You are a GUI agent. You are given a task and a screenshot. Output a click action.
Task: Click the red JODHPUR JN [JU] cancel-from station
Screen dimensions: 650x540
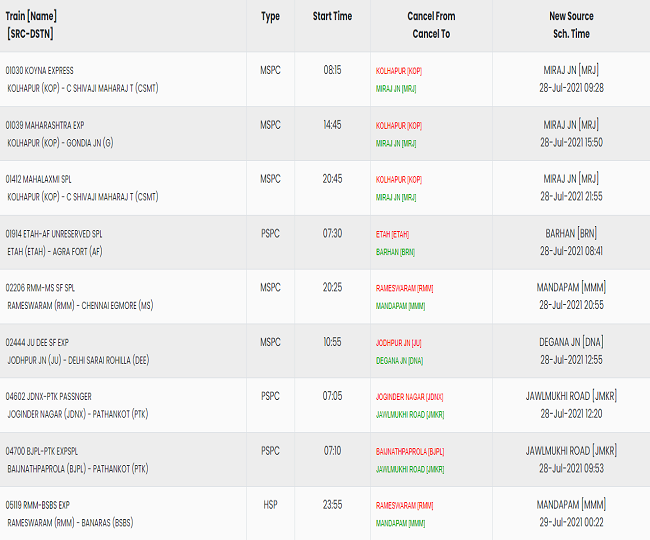(x=398, y=343)
